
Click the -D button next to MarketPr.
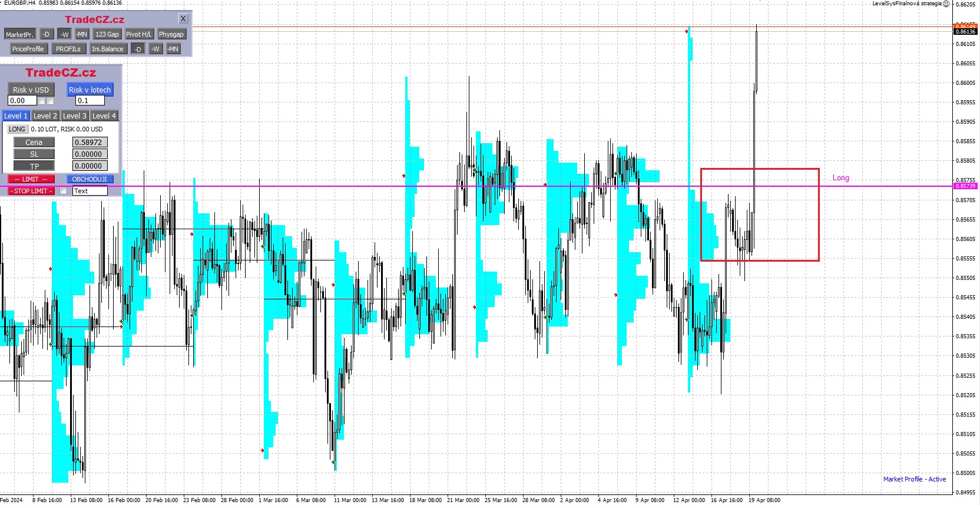(47, 34)
